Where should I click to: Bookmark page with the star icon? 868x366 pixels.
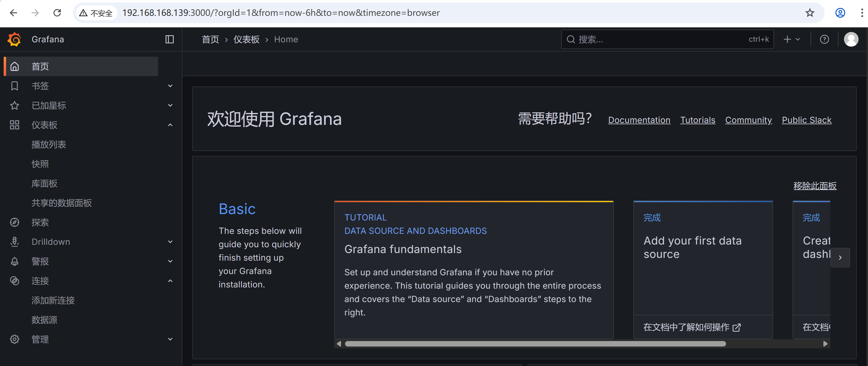[810, 13]
